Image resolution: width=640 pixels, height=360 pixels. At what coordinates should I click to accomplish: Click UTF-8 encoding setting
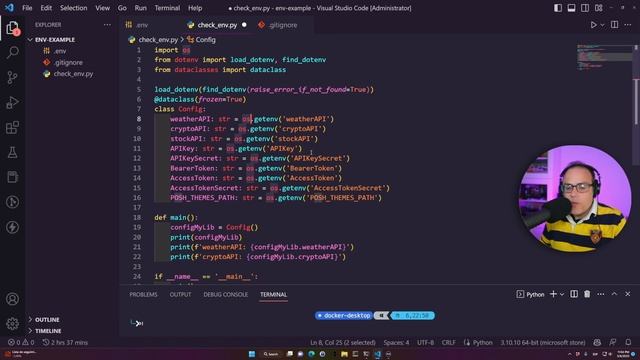425,342
